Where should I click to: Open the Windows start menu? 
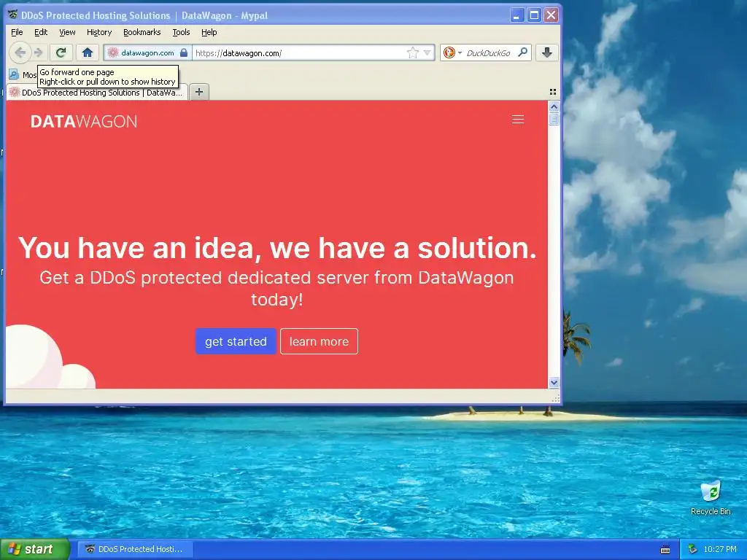(34, 549)
